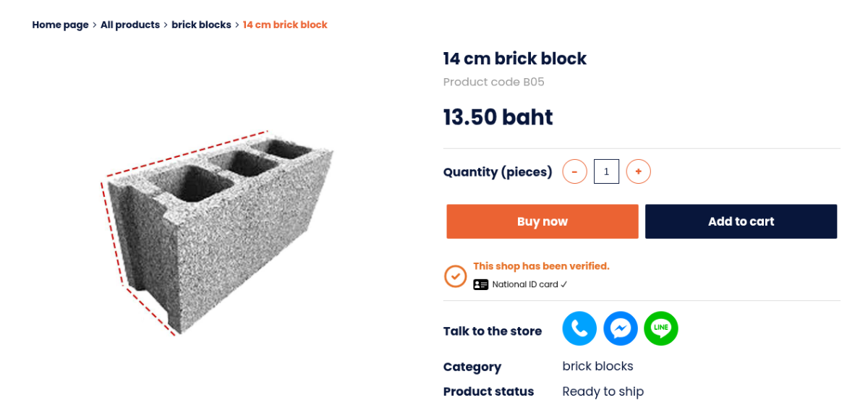Click the 14 cm brick block title
Screen dimensions: 868x408
[x=514, y=59]
